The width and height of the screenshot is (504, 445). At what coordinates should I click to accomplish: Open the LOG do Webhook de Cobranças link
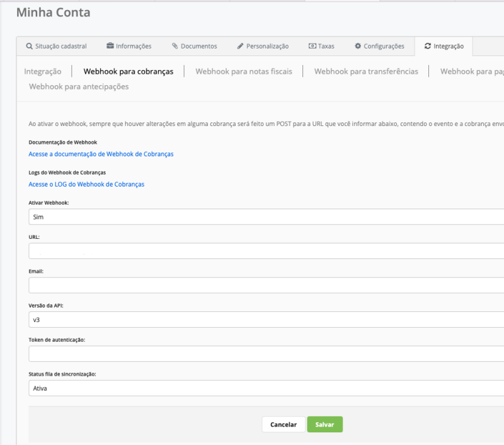(86, 184)
